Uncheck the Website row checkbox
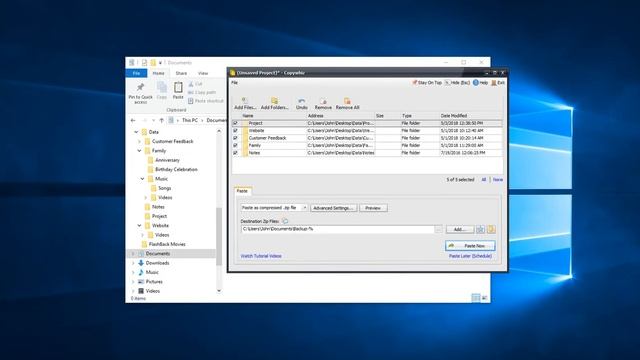 [x=235, y=131]
